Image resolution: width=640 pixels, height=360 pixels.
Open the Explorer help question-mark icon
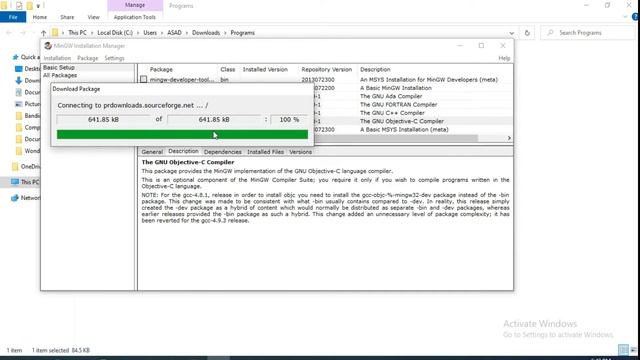pos(635,17)
